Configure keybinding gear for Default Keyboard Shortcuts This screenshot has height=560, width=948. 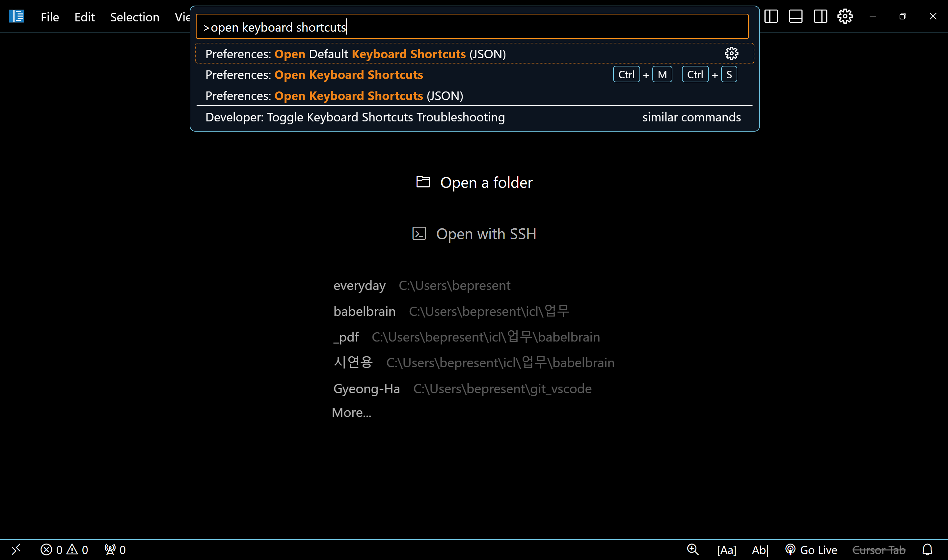pos(731,54)
